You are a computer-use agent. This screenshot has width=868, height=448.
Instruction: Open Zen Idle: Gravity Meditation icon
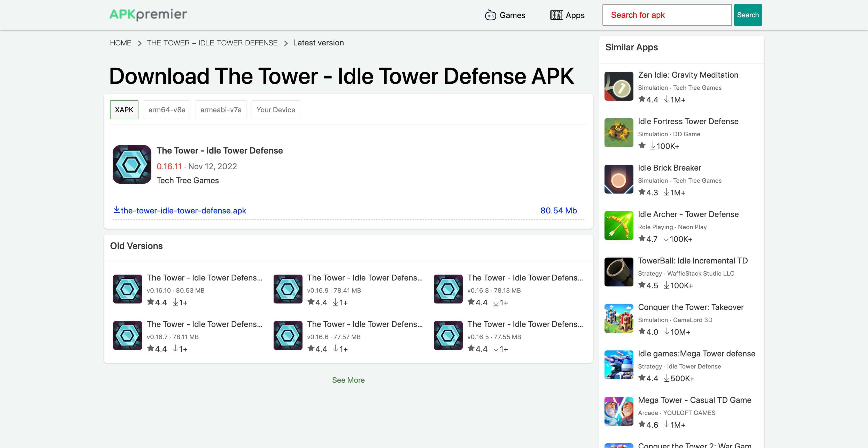pyautogui.click(x=619, y=86)
